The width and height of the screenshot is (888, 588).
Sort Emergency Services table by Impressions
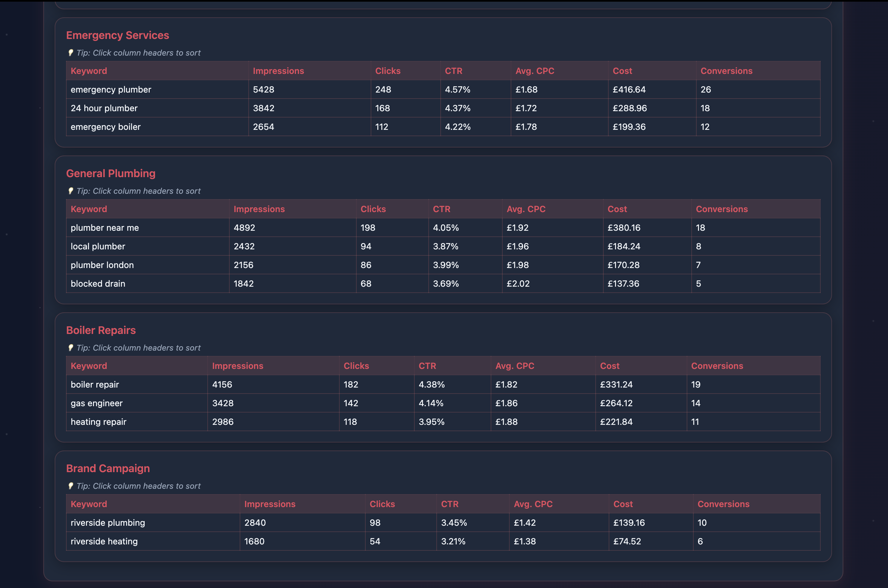click(x=278, y=71)
